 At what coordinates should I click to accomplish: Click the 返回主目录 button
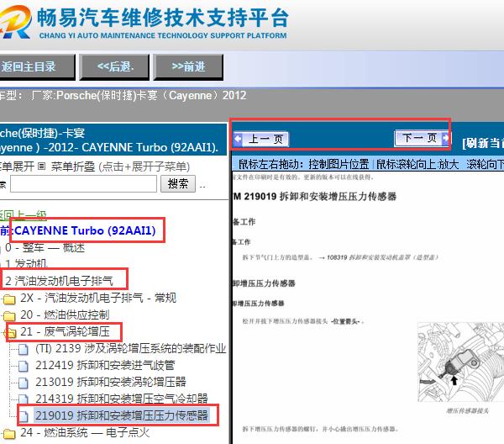point(36,67)
